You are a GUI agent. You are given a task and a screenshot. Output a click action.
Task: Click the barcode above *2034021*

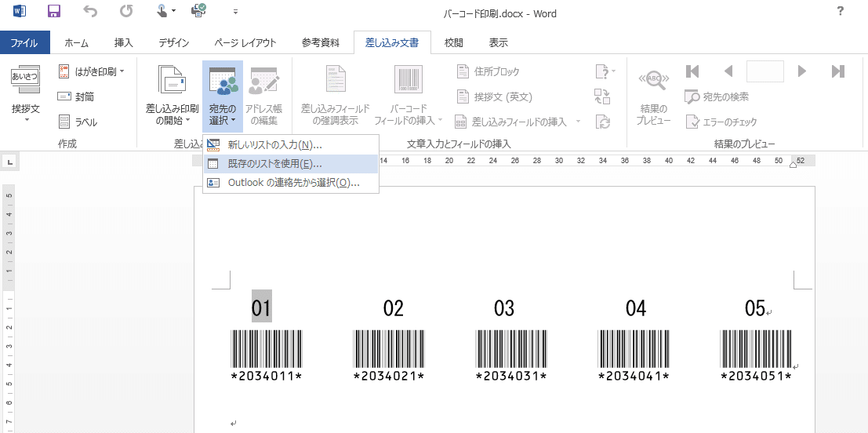pyautogui.click(x=389, y=348)
